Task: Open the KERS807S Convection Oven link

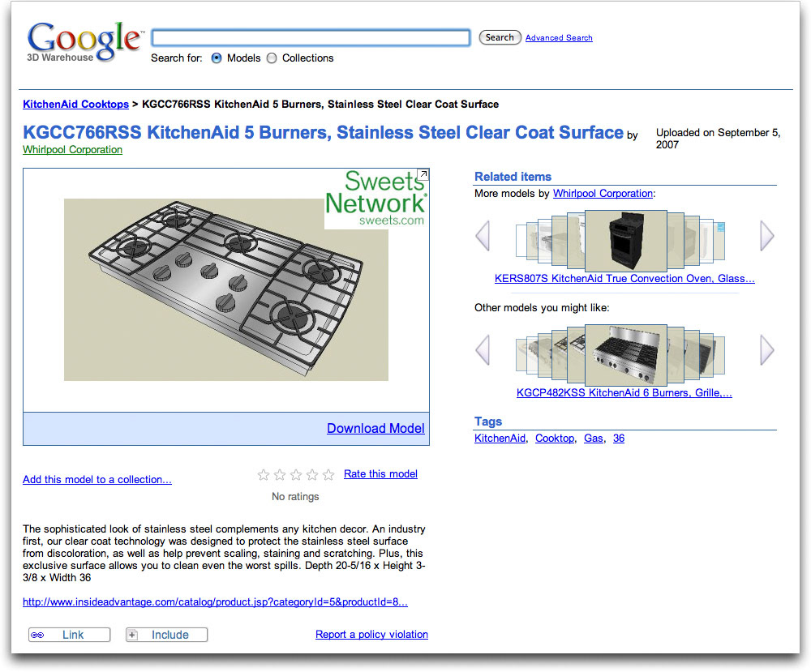Action: (624, 278)
